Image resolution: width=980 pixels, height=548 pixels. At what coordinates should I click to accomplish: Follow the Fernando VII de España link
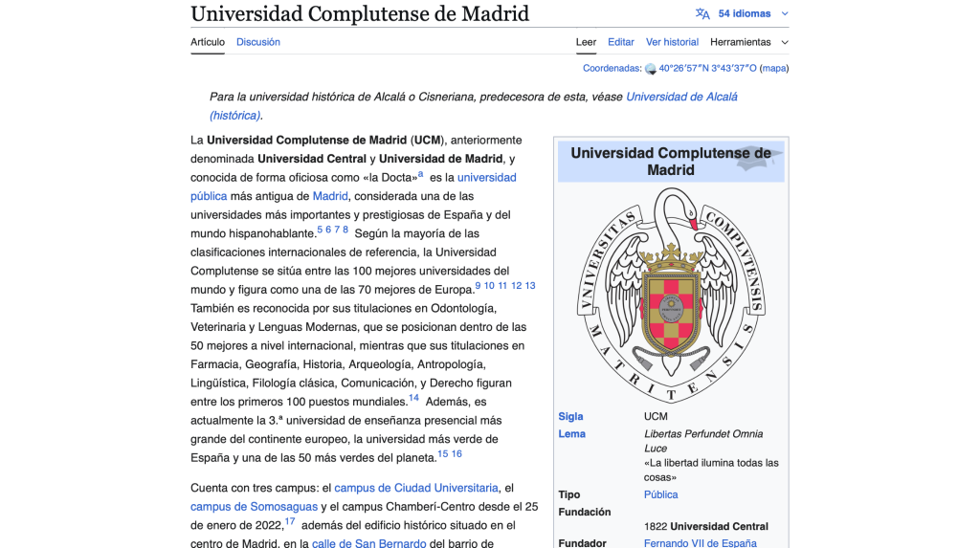(700, 543)
